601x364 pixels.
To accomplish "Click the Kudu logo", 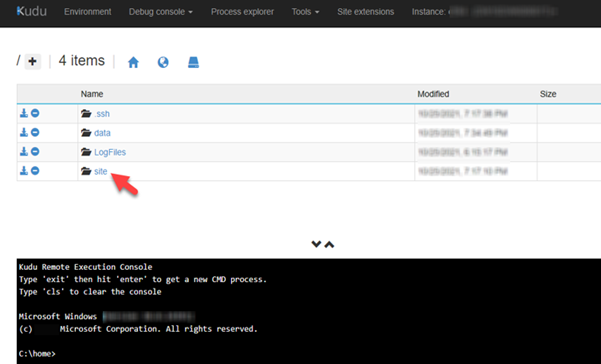I will [x=32, y=11].
